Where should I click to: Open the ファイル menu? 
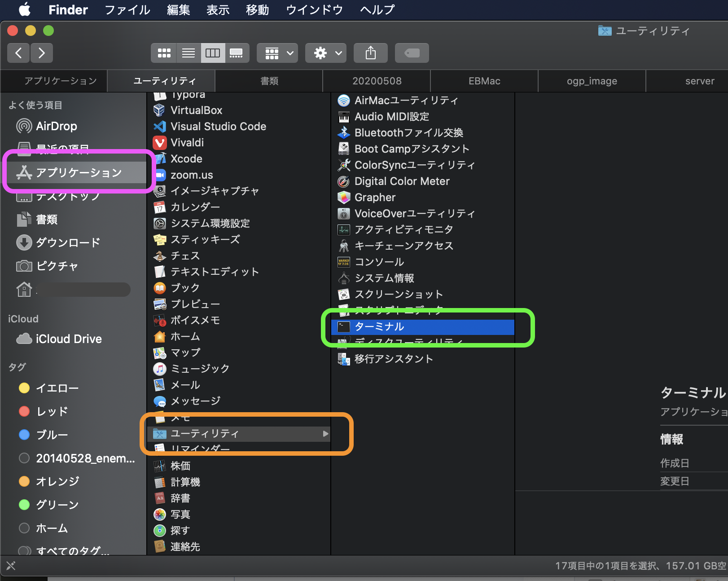point(127,9)
